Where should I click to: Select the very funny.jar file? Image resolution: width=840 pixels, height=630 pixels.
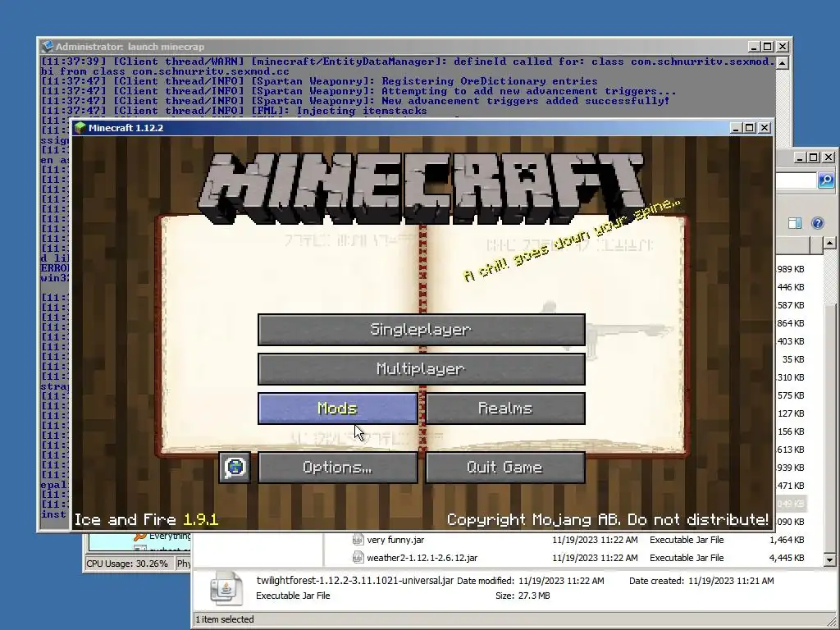pyautogui.click(x=395, y=540)
